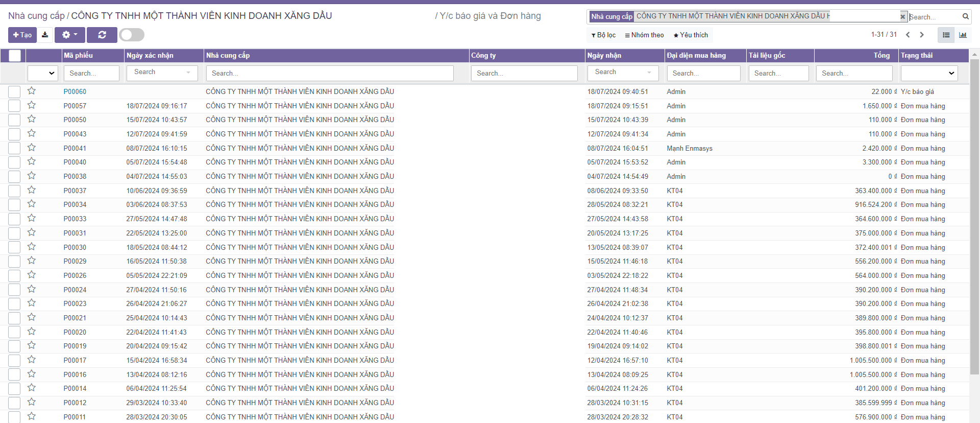Image resolution: width=980 pixels, height=423 pixels.
Task: Open the P00060 record link
Action: [x=75, y=91]
